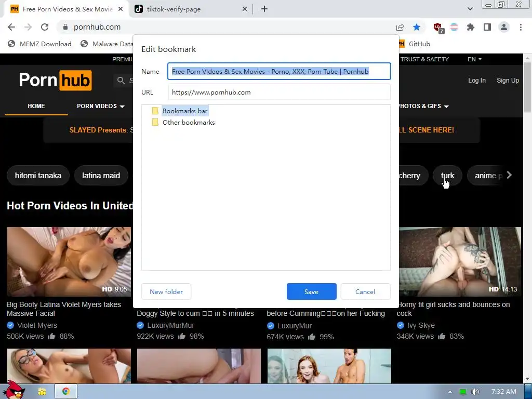
Task: Open the volume speaker tray icon
Action: tap(475, 392)
